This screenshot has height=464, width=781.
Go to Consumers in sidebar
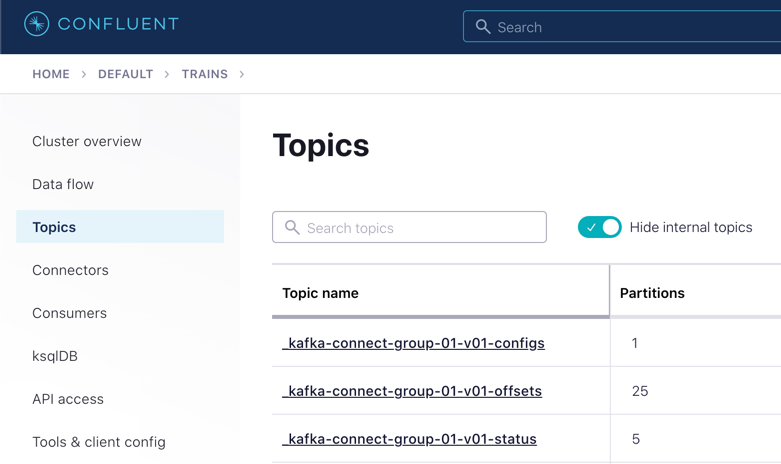click(x=69, y=313)
